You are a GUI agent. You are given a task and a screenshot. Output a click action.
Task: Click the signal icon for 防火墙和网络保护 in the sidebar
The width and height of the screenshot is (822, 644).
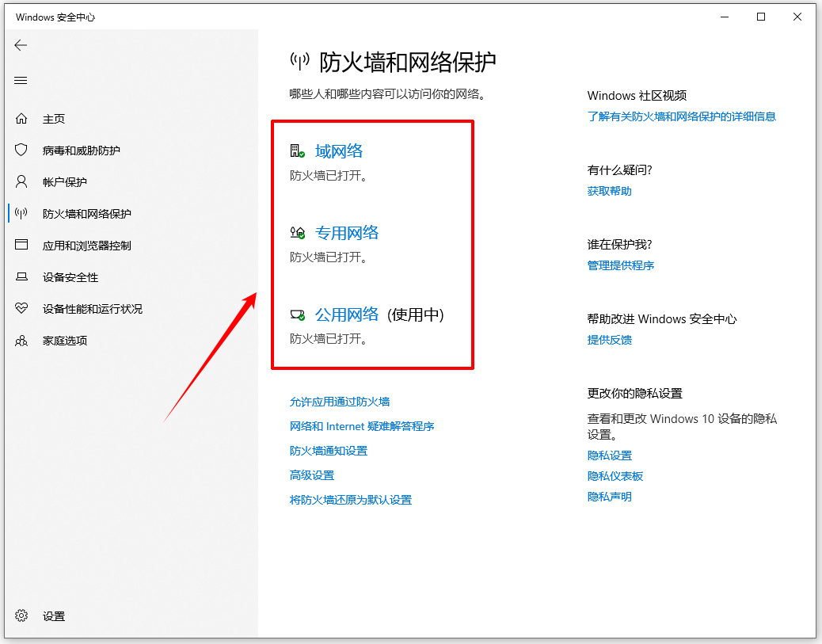[x=21, y=213]
